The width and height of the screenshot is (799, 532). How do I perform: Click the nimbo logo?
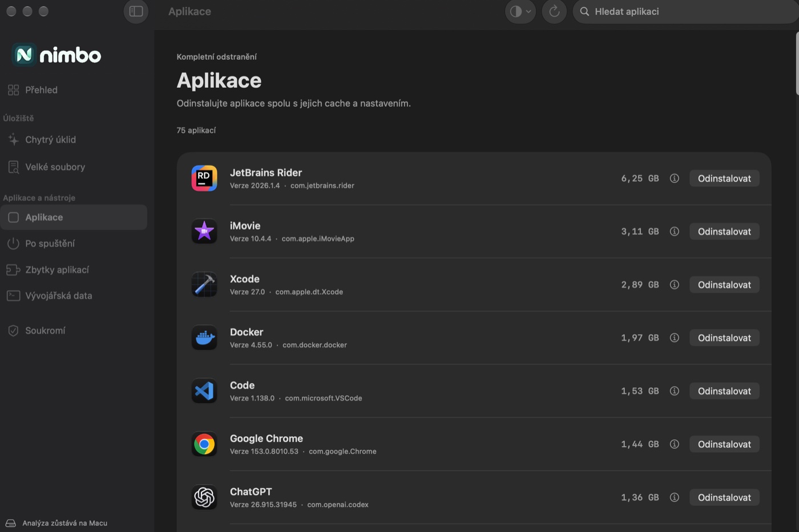pos(57,55)
